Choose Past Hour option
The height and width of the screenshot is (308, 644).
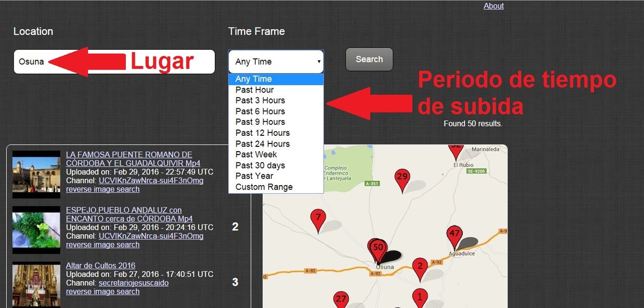[276, 90]
